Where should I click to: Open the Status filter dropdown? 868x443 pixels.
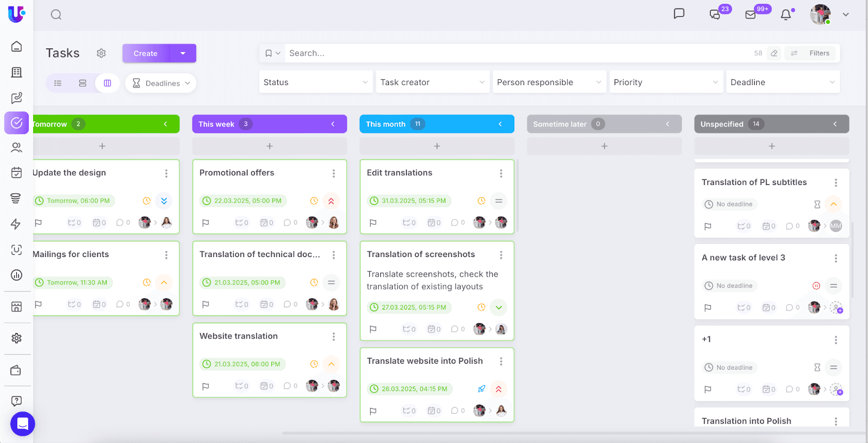click(x=315, y=82)
